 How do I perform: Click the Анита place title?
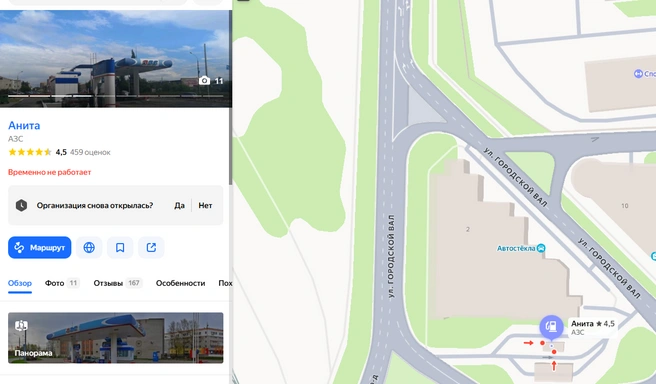click(x=24, y=125)
